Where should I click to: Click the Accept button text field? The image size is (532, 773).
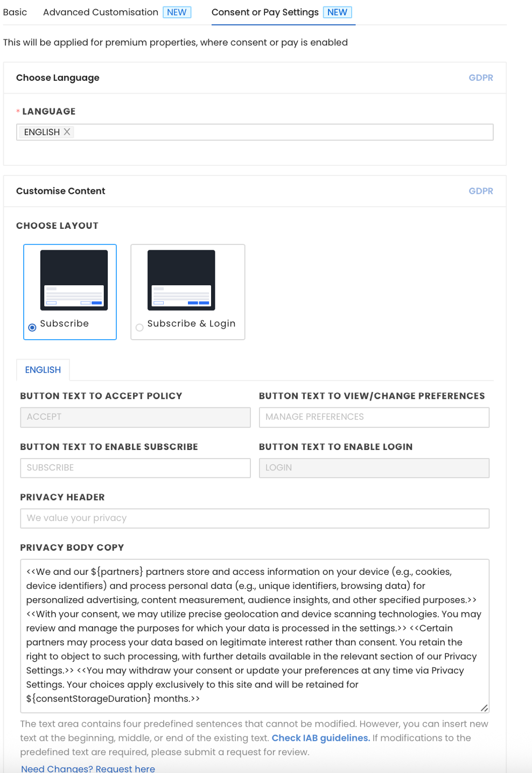pyautogui.click(x=135, y=417)
